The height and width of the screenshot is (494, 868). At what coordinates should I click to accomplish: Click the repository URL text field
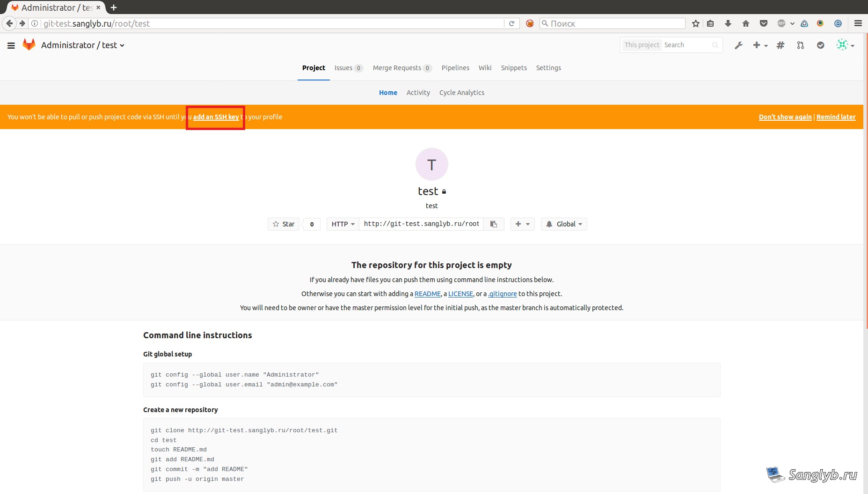(421, 224)
